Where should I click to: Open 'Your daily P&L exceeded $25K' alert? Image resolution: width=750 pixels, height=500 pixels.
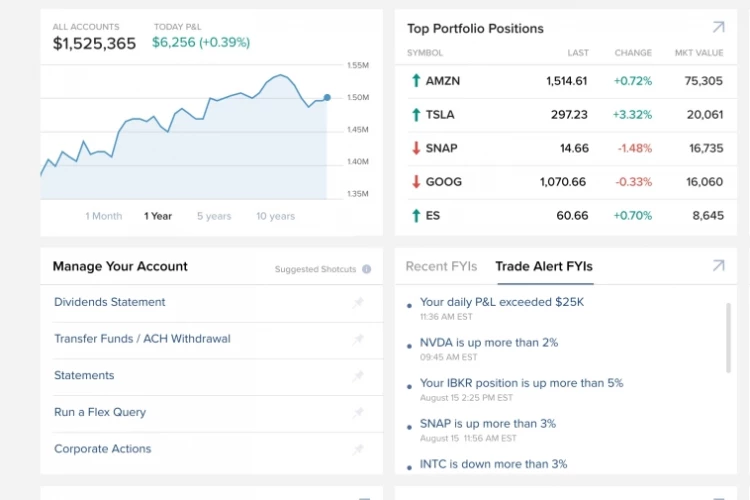pyautogui.click(x=502, y=302)
